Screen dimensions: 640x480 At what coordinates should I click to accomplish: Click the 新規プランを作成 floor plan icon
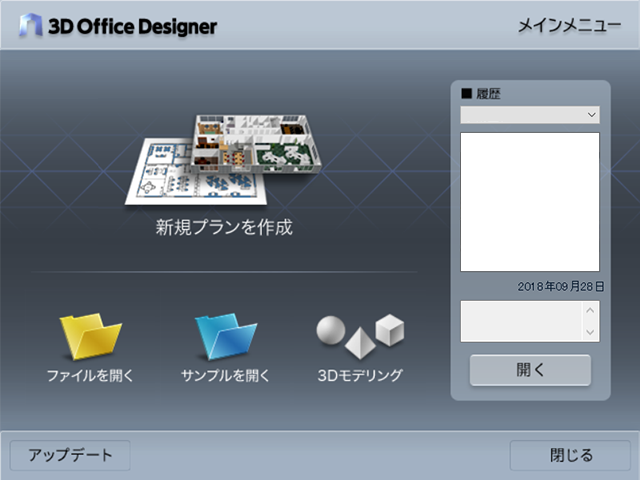(223, 158)
